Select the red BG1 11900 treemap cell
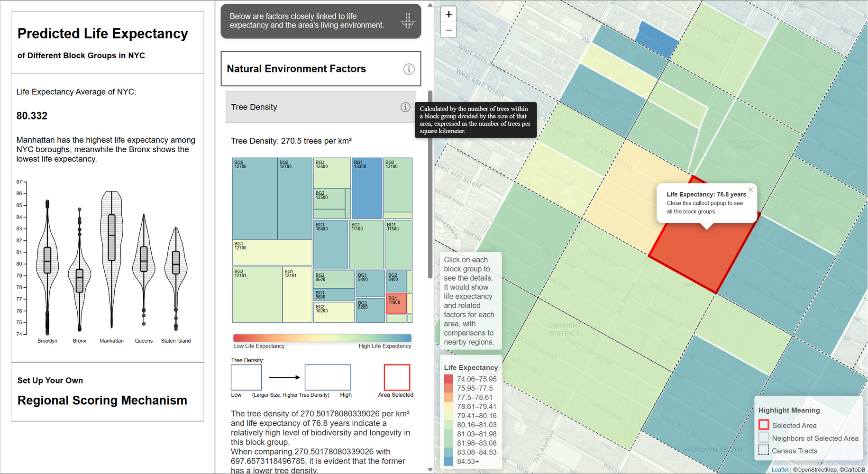The image size is (868, 474). 396,304
